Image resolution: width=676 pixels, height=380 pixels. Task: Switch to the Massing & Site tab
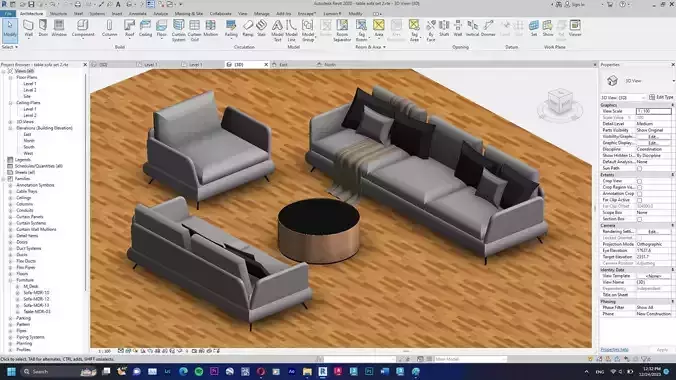(x=188, y=14)
